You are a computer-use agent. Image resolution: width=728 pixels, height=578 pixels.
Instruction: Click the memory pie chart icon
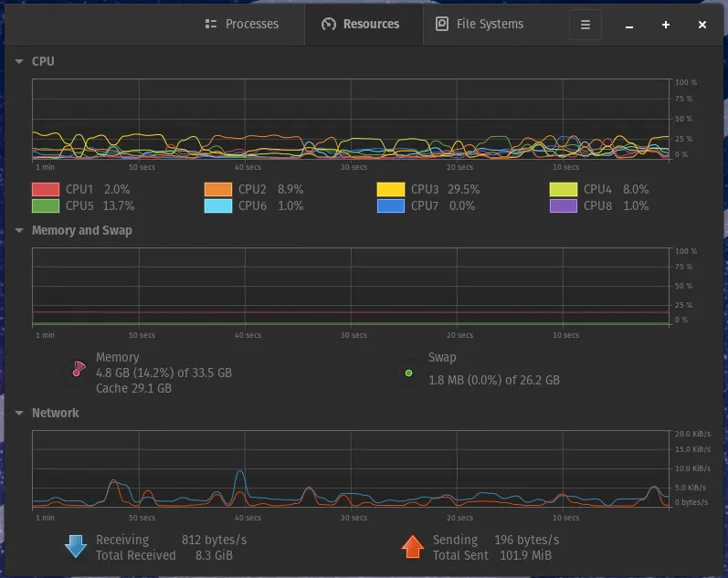[79, 369]
